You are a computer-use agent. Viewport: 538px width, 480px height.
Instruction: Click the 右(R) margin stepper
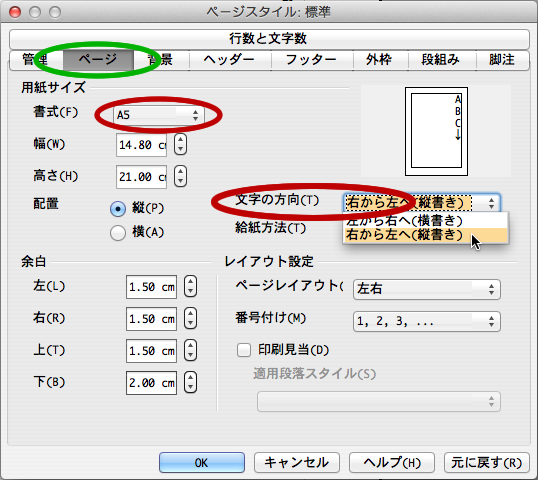[190, 319]
